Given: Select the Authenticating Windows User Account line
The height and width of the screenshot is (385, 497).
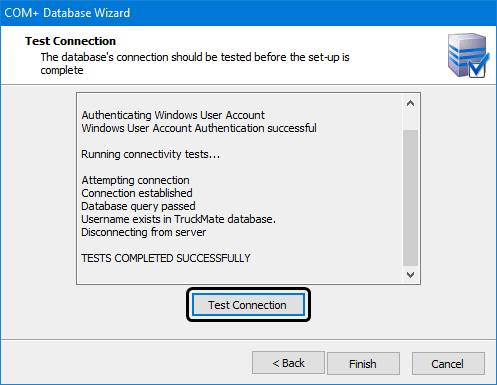Looking at the screenshot, I should [x=173, y=115].
